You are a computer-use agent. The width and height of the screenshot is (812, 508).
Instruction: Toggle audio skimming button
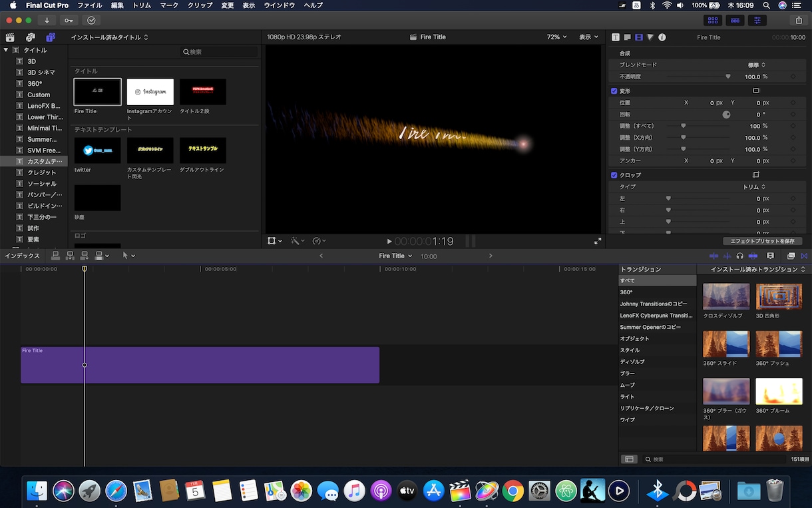[727, 256]
